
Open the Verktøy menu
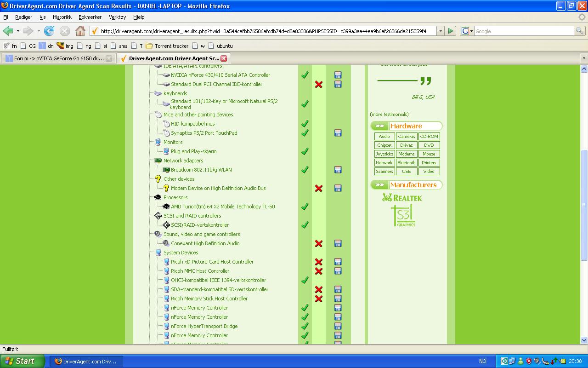117,17
